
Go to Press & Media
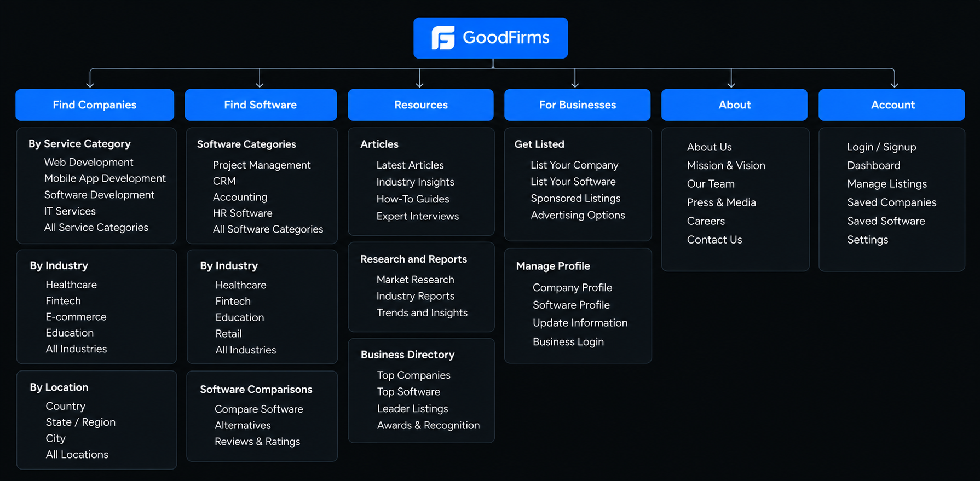pos(722,202)
